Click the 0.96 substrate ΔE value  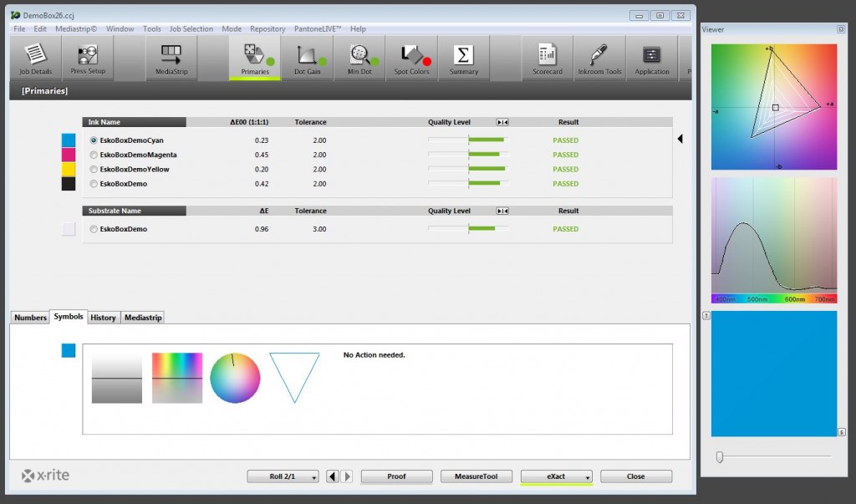[262, 229]
